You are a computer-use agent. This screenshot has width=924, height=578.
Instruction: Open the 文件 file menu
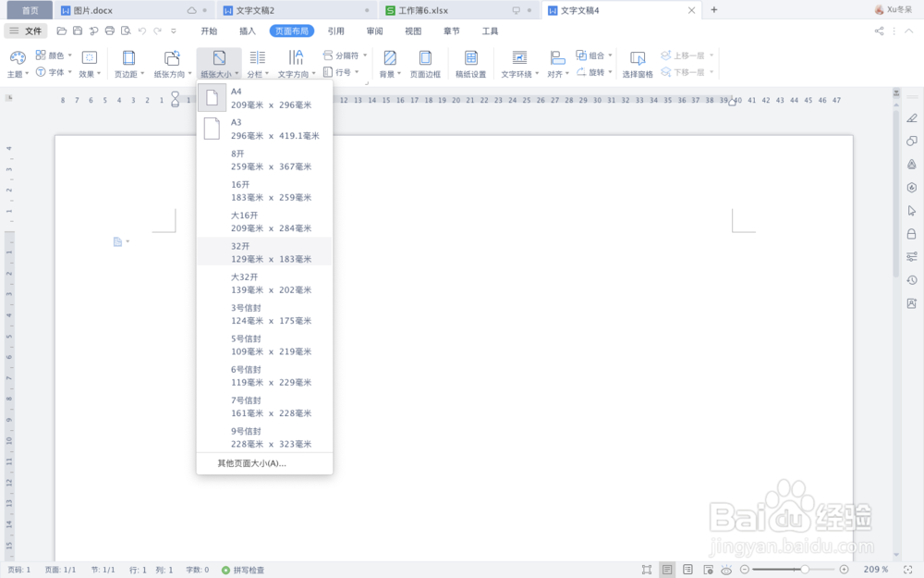coord(26,31)
